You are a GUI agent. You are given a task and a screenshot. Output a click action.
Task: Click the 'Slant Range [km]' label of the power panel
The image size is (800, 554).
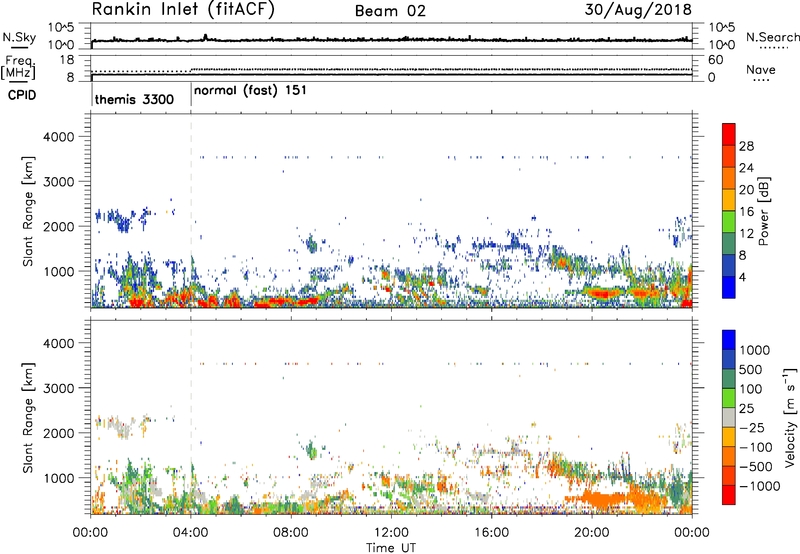coord(28,211)
